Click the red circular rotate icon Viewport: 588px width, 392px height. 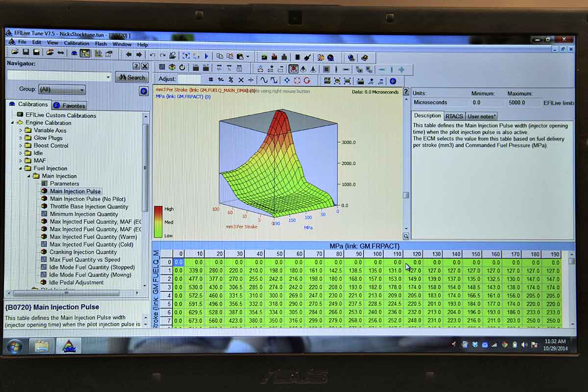(307, 80)
